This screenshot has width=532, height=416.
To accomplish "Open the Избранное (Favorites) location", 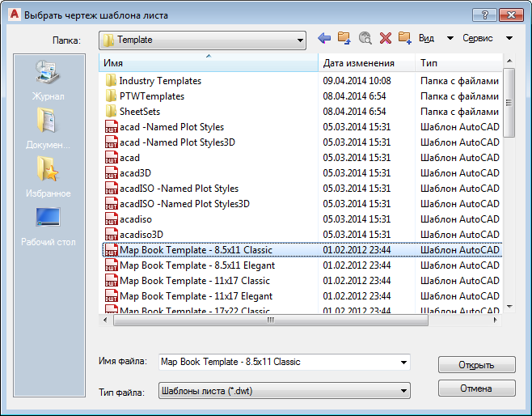I will [x=49, y=177].
